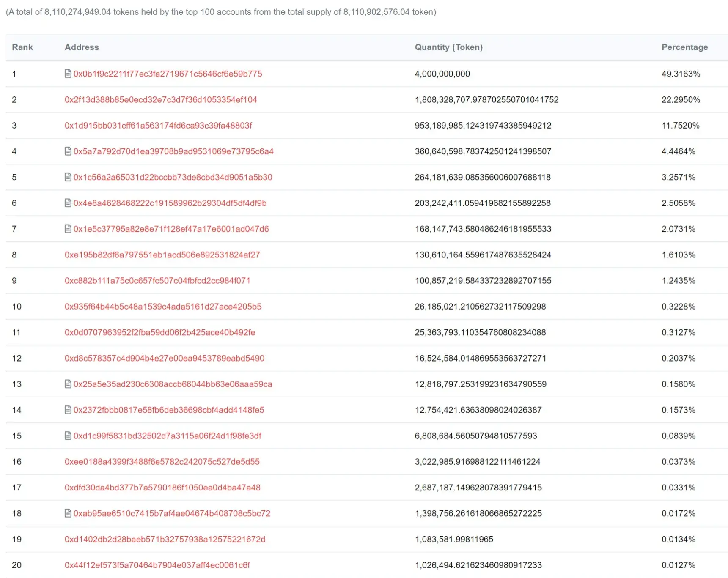
Task: Open rank 12 address 0xd8c578357c4d904b4e27e00ea9453789eabd5490
Action: (165, 358)
